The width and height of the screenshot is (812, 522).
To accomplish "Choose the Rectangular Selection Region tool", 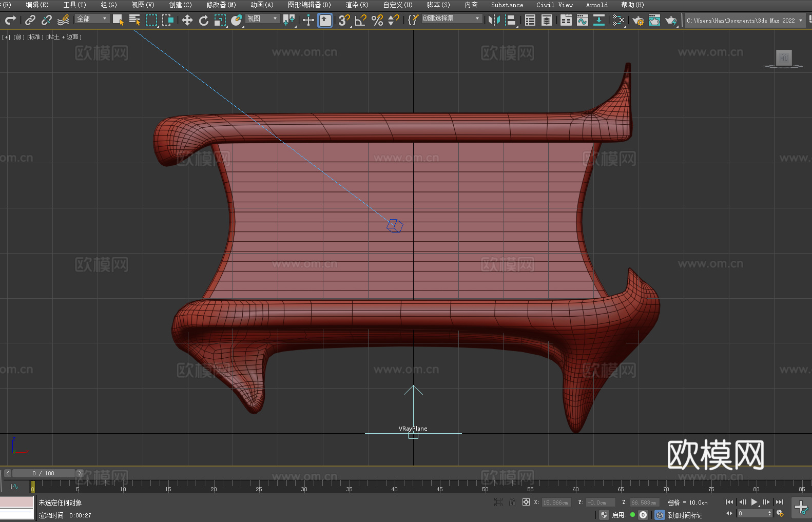I will click(151, 20).
